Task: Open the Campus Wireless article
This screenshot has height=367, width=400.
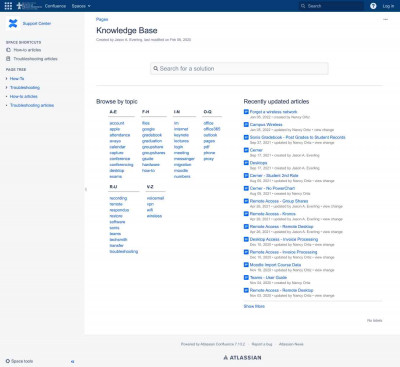Action: coord(266,124)
